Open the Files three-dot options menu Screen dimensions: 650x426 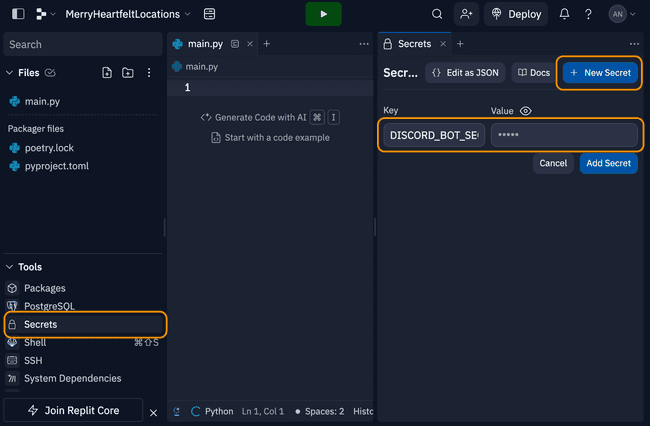click(149, 73)
